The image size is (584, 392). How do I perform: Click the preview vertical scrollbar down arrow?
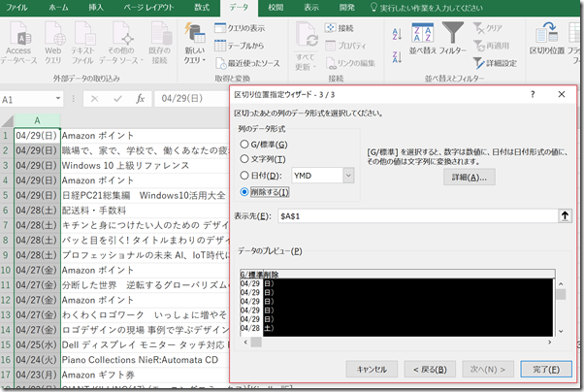(x=561, y=331)
